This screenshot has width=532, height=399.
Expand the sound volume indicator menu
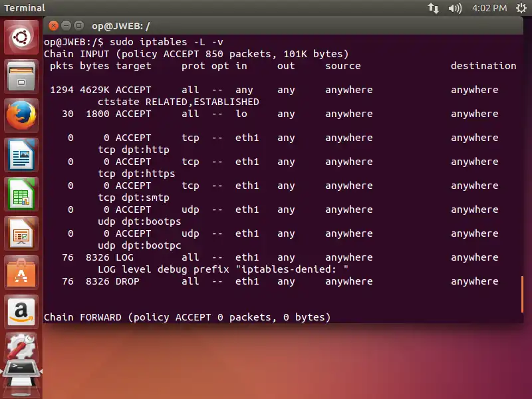[x=455, y=8]
